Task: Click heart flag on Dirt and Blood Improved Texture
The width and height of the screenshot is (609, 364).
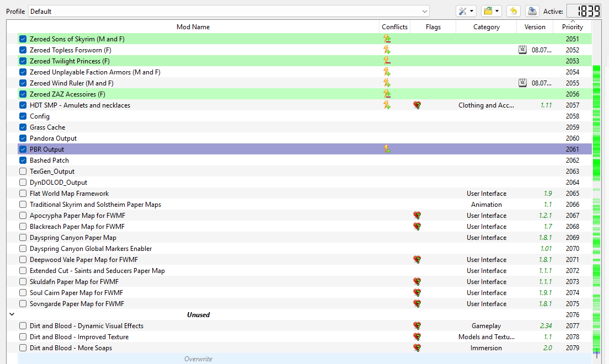Action: (x=417, y=337)
